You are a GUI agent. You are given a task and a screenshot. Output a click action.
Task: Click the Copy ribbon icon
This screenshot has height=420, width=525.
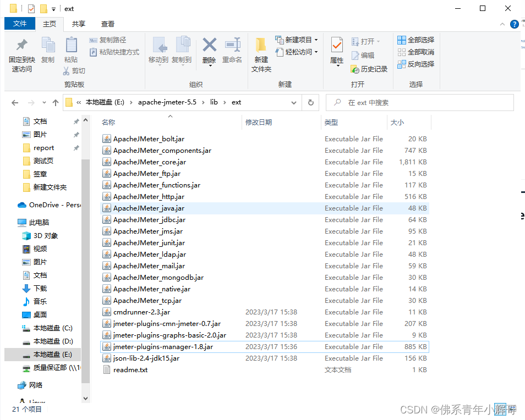pos(48,45)
